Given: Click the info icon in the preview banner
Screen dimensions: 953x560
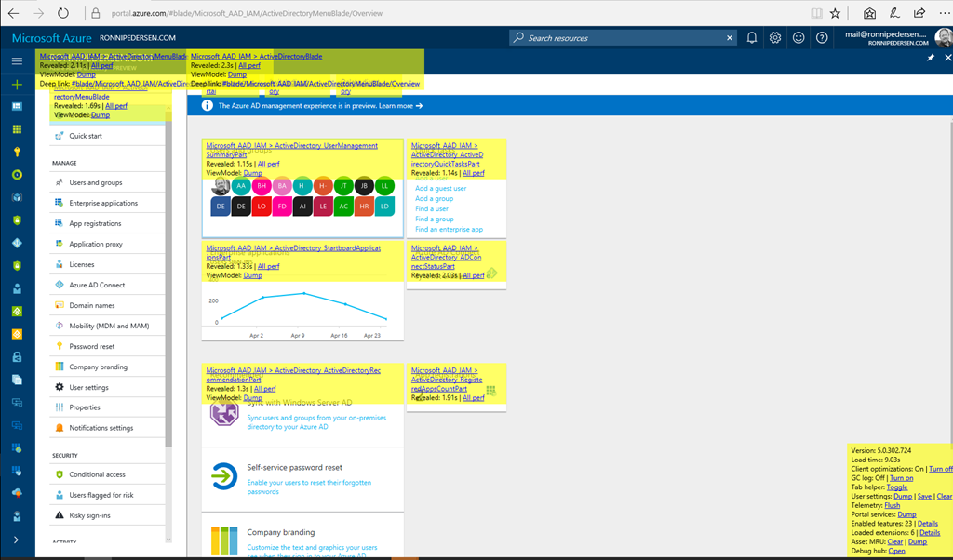Looking at the screenshot, I should (x=208, y=106).
